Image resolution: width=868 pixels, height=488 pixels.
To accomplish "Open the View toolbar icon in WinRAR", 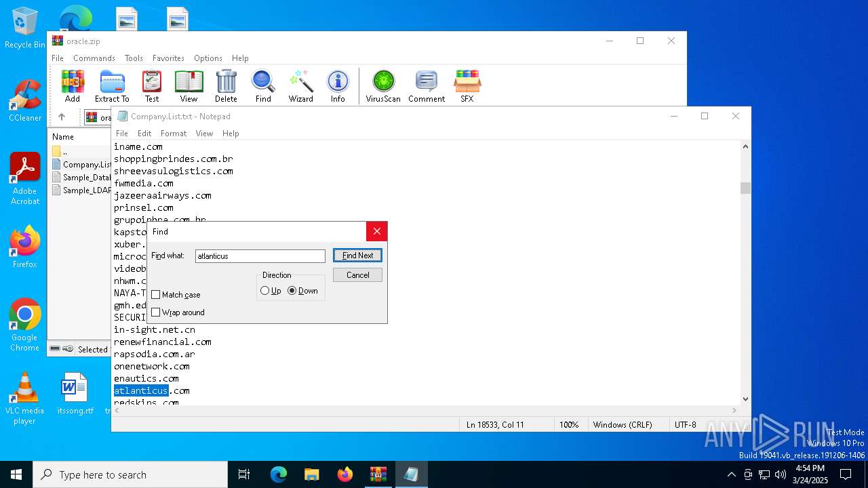I will tap(189, 86).
